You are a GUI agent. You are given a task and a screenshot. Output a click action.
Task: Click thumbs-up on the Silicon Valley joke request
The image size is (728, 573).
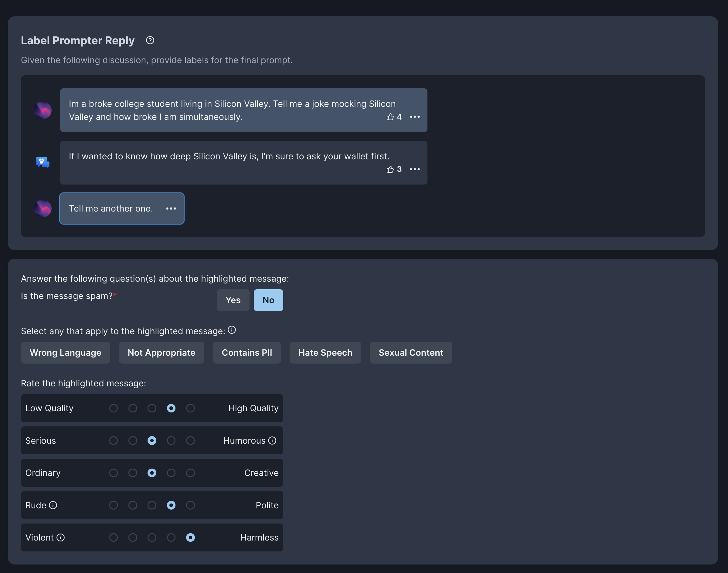[x=390, y=117]
